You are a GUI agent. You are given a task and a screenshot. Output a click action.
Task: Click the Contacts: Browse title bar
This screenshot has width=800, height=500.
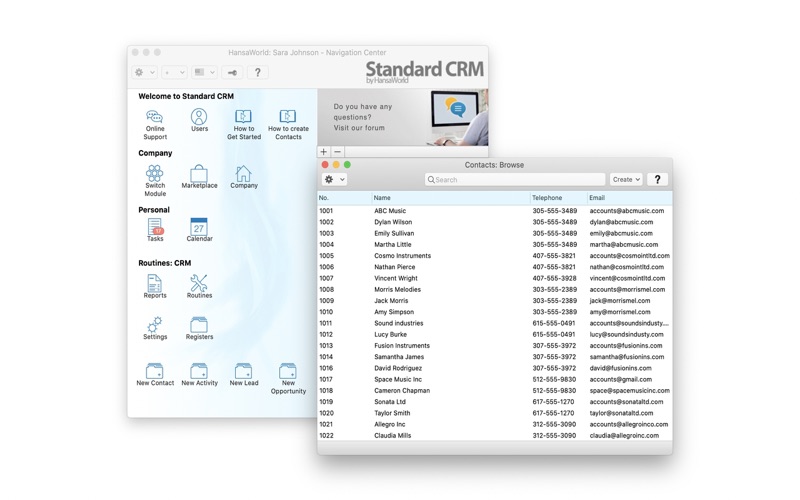pos(494,165)
